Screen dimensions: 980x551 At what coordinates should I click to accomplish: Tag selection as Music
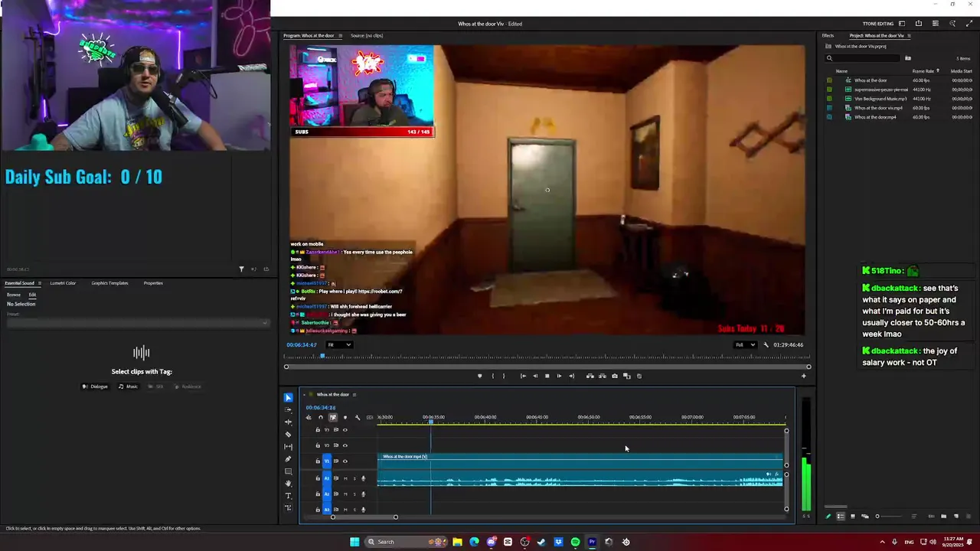coord(128,386)
